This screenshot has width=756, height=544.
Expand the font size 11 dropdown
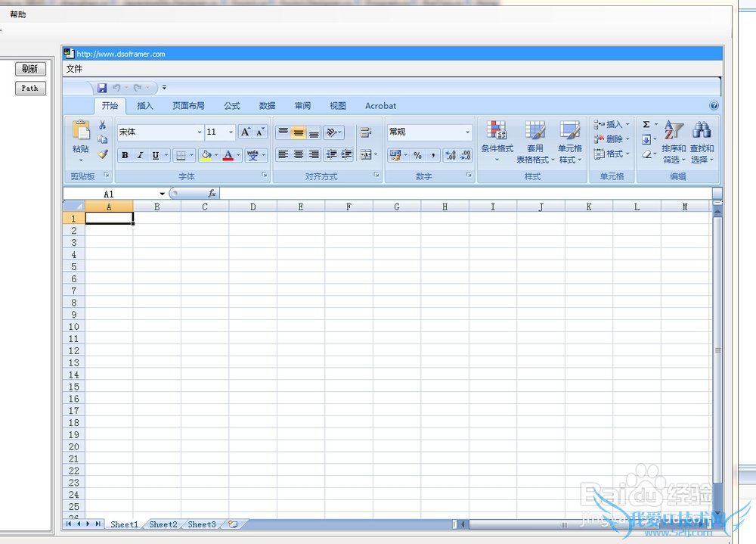[231, 132]
